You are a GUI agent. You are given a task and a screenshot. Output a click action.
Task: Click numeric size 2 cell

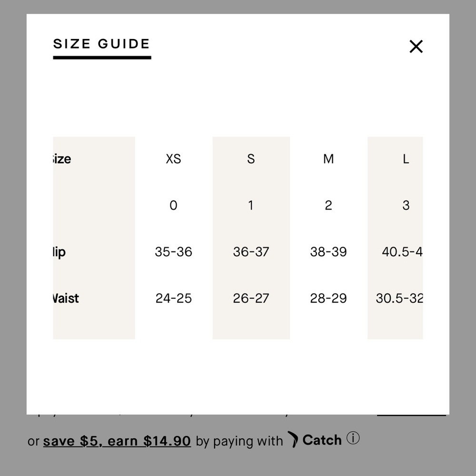pyautogui.click(x=328, y=205)
